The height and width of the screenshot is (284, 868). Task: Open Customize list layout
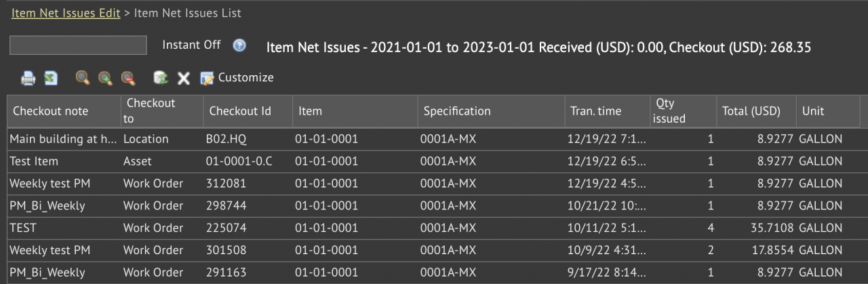pyautogui.click(x=237, y=78)
